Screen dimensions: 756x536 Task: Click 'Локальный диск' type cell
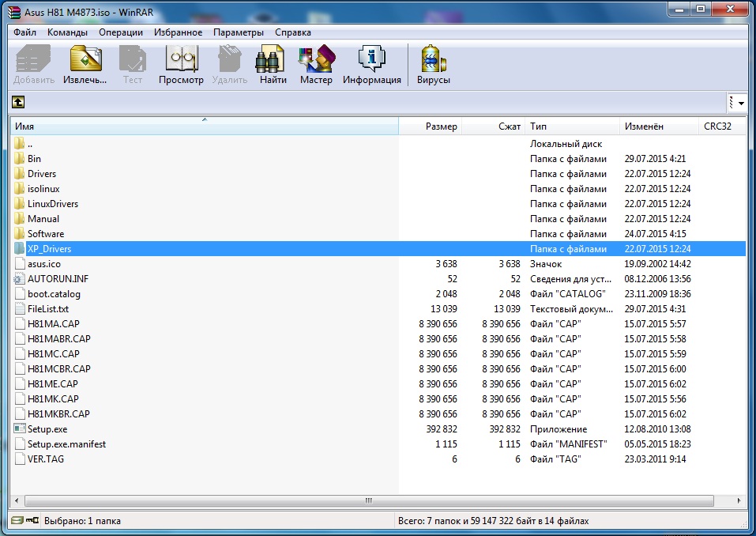566,143
